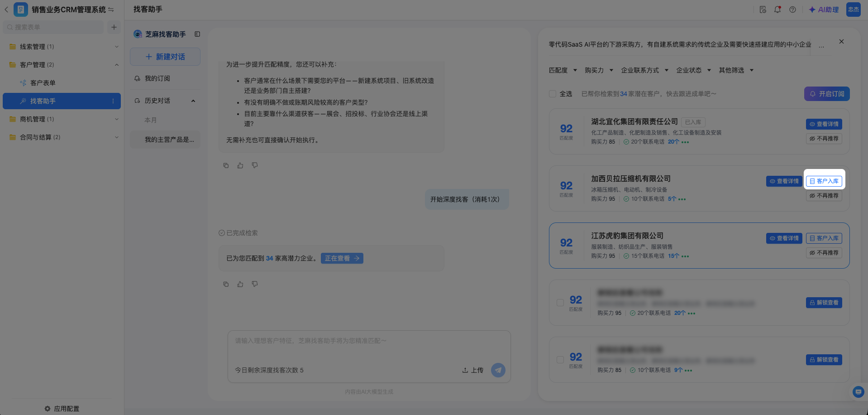Click 不再推荐 for 湖北宜化集团
The height and width of the screenshot is (415, 868).
(824, 139)
